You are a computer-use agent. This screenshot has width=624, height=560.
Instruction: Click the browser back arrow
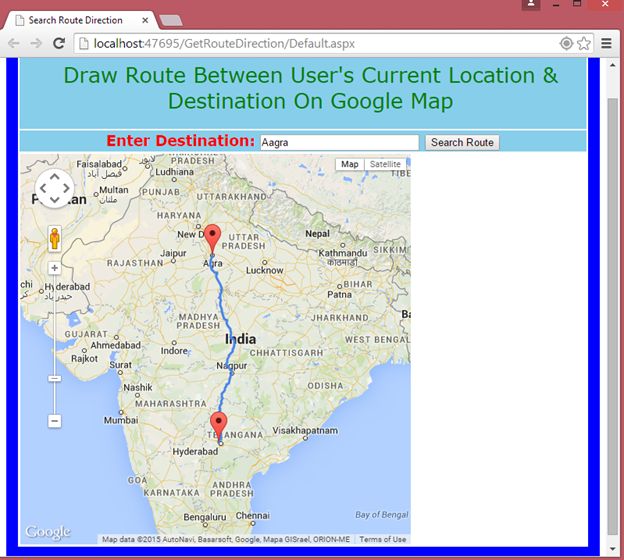coord(14,43)
